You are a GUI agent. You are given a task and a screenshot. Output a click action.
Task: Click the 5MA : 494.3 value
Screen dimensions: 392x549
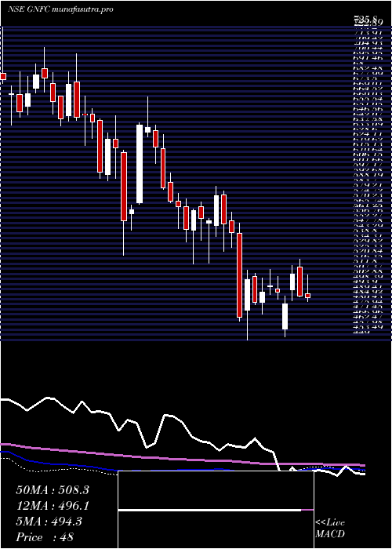[x=49, y=522]
